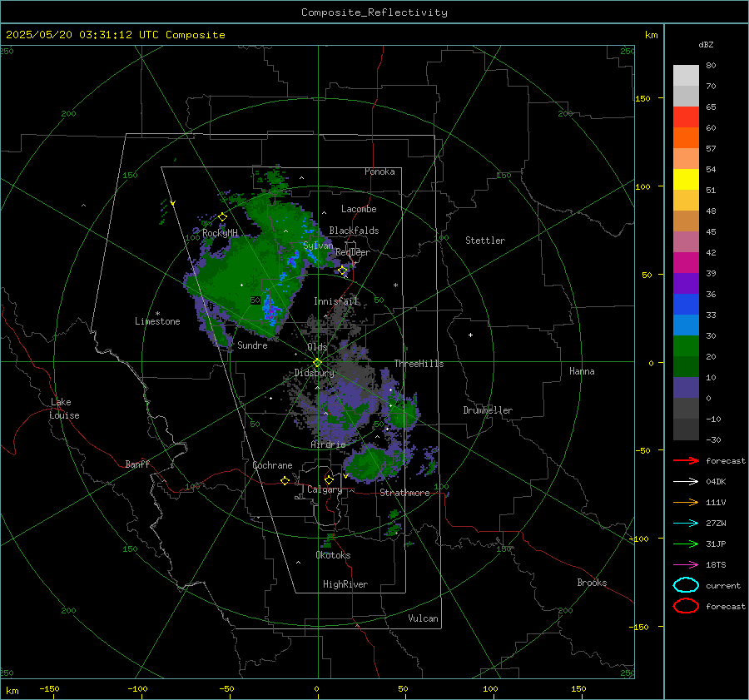Click the Sundre city label
Screen dimensions: 749x700
252,345
